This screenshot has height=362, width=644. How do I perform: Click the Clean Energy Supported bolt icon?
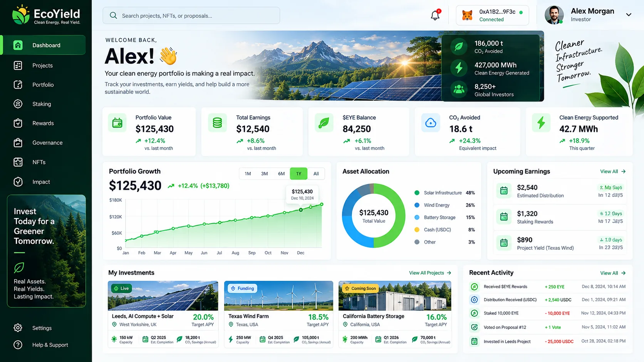(x=541, y=123)
